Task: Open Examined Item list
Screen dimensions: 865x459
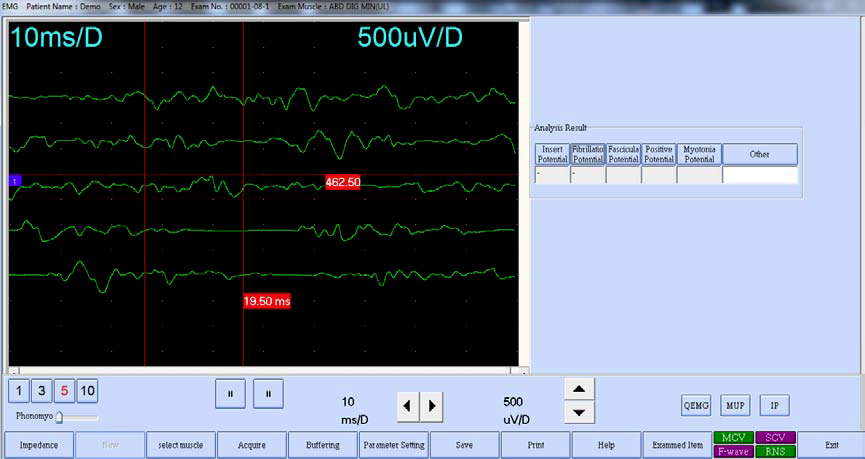Action: tap(677, 445)
